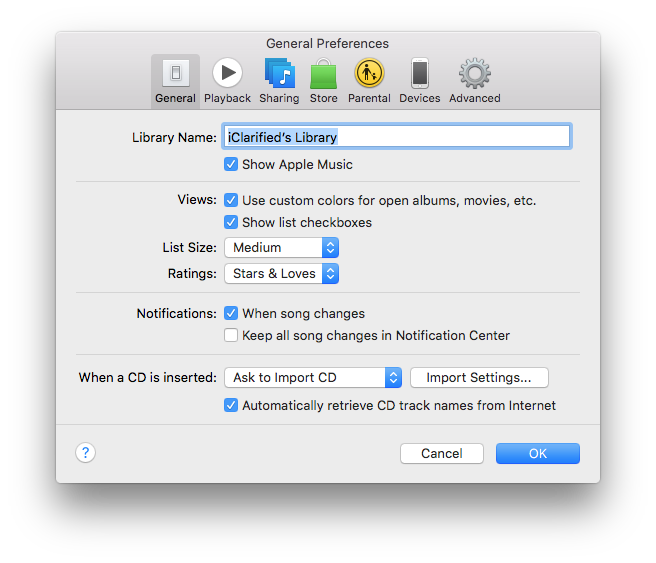This screenshot has width=656, height=563.
Task: Toggle When song changes notification
Action: pos(231,313)
